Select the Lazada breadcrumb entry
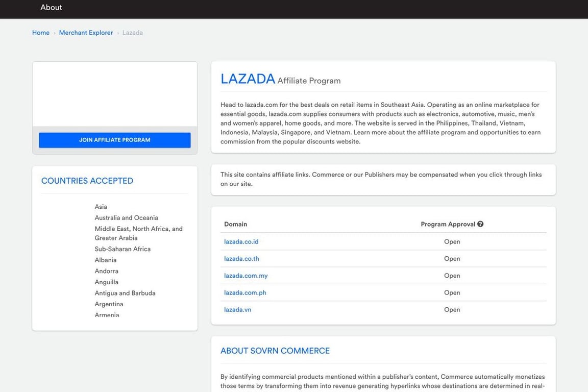 point(132,32)
